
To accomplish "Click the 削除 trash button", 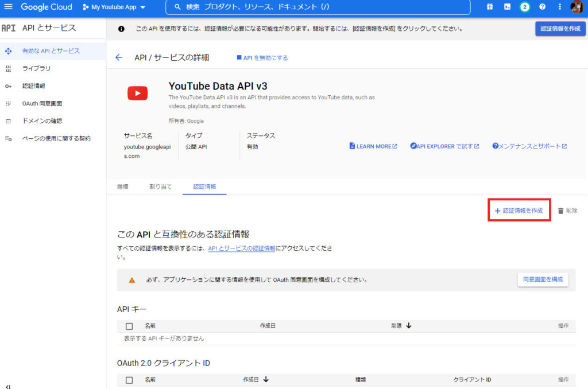I will click(x=567, y=211).
